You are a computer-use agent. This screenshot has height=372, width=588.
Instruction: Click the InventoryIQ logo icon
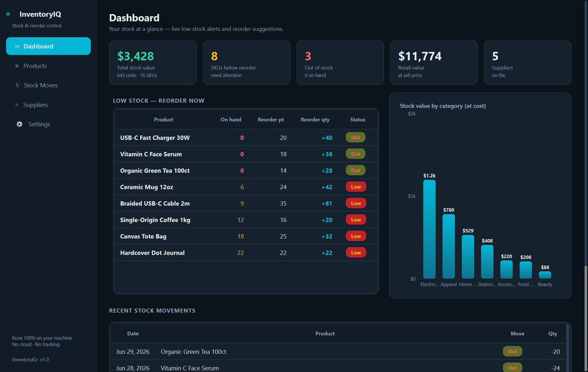[8, 14]
